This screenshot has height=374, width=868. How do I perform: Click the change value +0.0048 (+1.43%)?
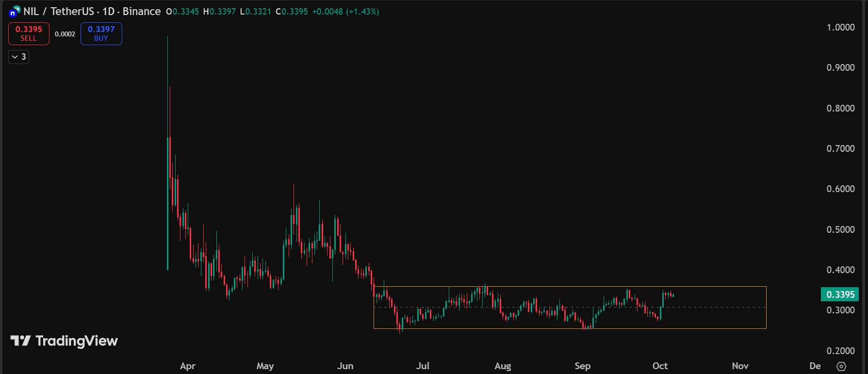345,12
